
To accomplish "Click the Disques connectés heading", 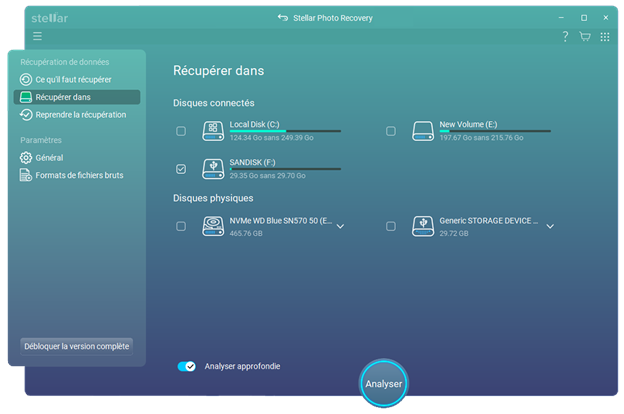I will point(214,103).
